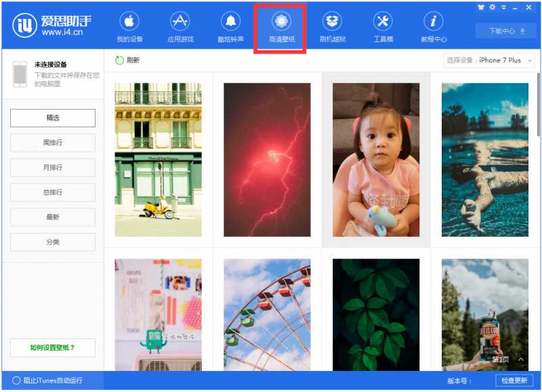The width and height of the screenshot is (542, 392).
Task: Select the 周排行 weekly ranking tab
Action: point(53,143)
